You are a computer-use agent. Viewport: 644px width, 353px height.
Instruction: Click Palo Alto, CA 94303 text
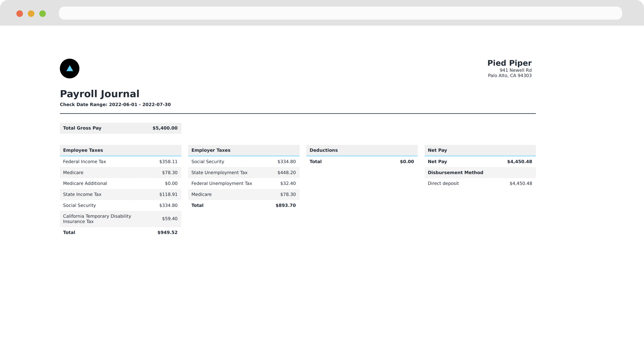[x=510, y=75]
